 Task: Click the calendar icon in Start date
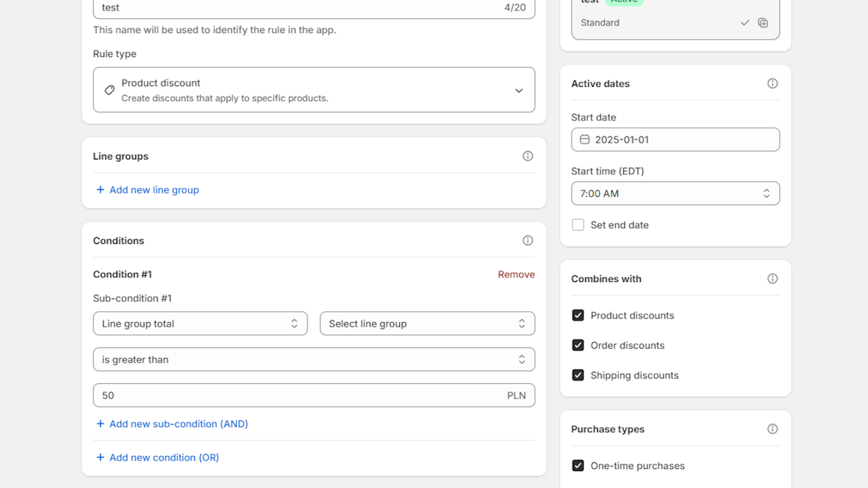tap(585, 139)
